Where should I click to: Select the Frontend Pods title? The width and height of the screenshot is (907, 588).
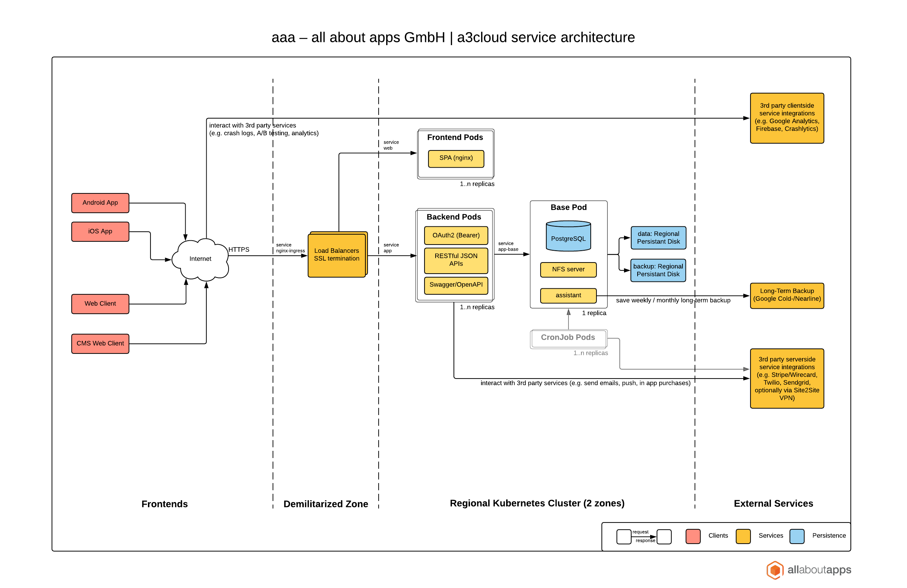click(455, 137)
